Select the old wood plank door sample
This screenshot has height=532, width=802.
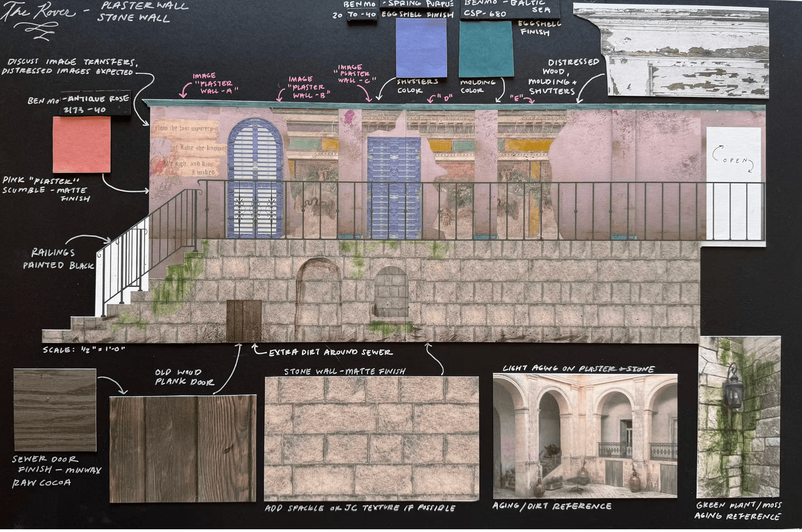(183, 448)
